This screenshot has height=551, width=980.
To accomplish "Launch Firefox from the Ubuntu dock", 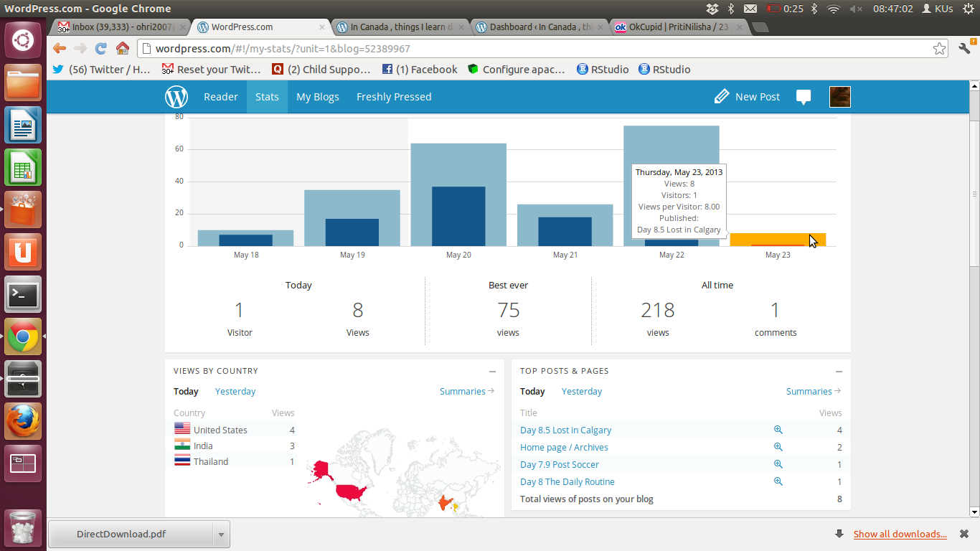I will click(x=23, y=421).
